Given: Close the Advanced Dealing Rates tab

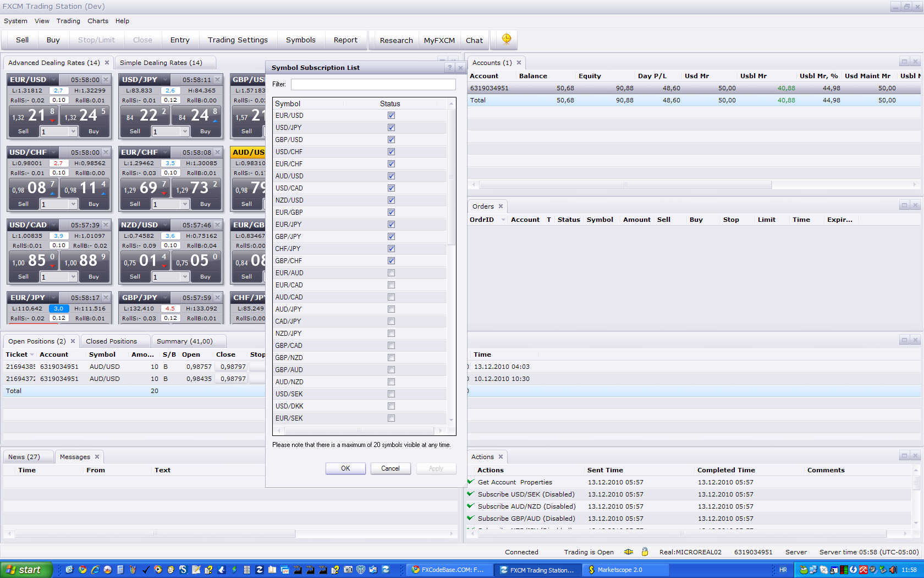Looking at the screenshot, I should [107, 63].
